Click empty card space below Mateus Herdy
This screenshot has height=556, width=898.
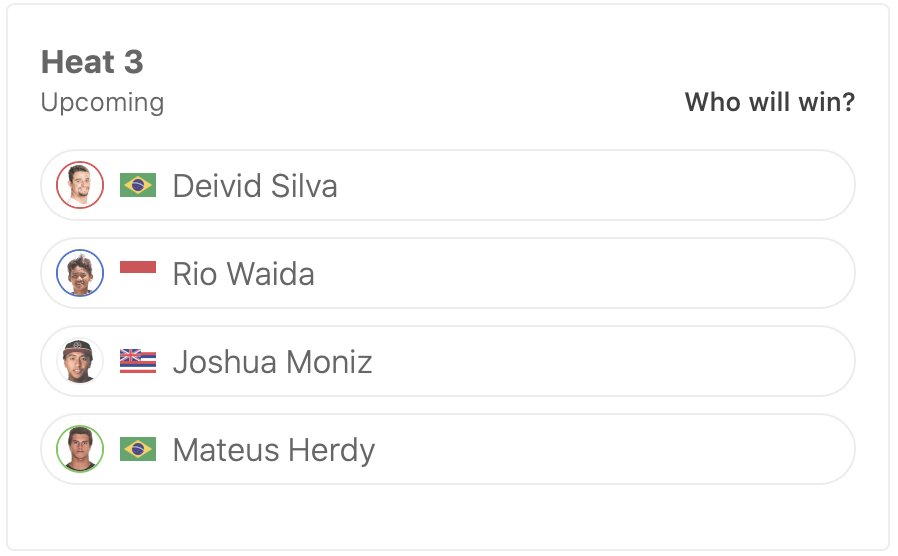coord(448,516)
